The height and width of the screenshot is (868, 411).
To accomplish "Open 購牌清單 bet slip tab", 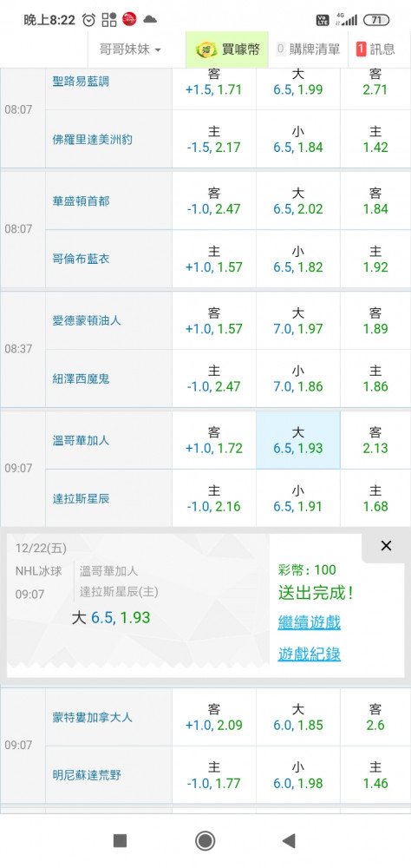I will pyautogui.click(x=308, y=49).
